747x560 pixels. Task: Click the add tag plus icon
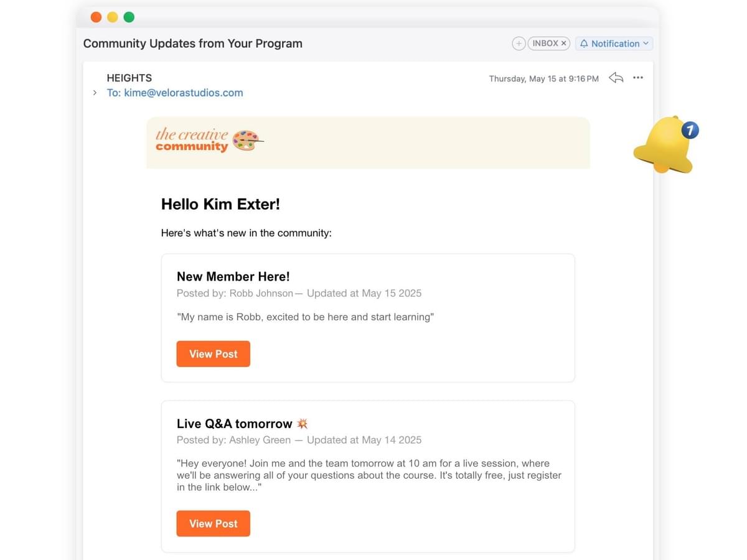tap(519, 44)
